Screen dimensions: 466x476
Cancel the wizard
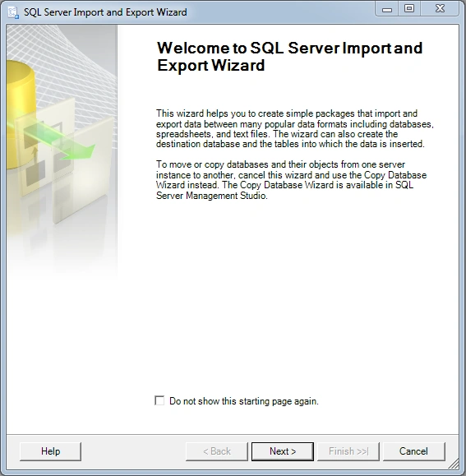414,451
